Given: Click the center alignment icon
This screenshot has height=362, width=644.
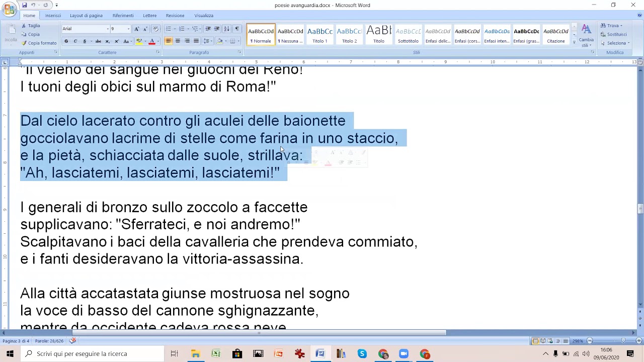Looking at the screenshot, I should tap(178, 41).
